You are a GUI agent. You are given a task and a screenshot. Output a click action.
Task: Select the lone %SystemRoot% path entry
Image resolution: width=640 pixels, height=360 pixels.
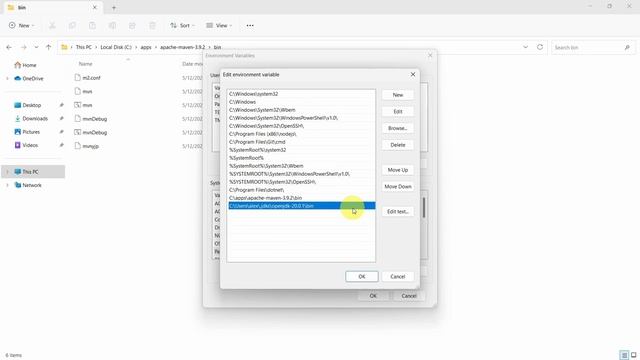click(x=301, y=158)
